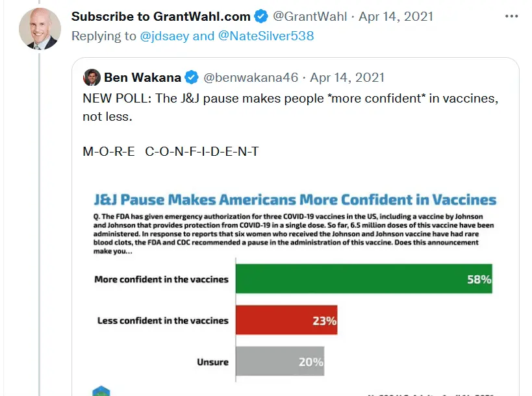Open the @benwakana46 handle
532x396 pixels.
coord(251,78)
